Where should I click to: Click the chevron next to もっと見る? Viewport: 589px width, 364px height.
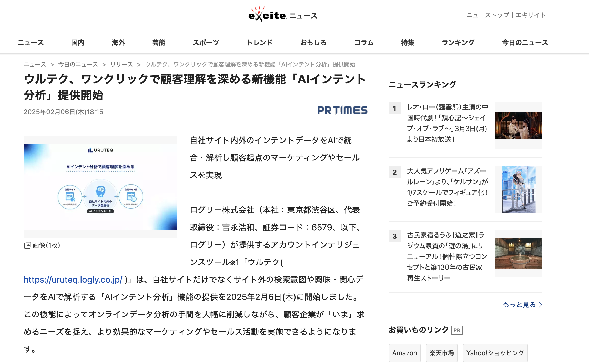click(541, 305)
